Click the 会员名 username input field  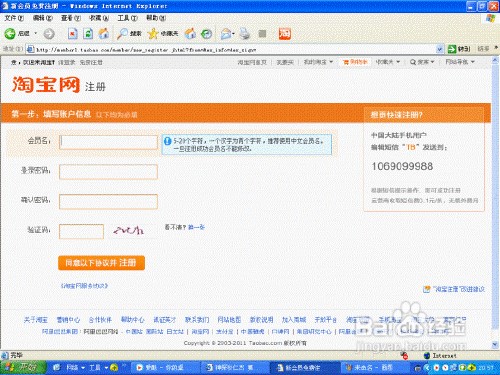point(108,142)
